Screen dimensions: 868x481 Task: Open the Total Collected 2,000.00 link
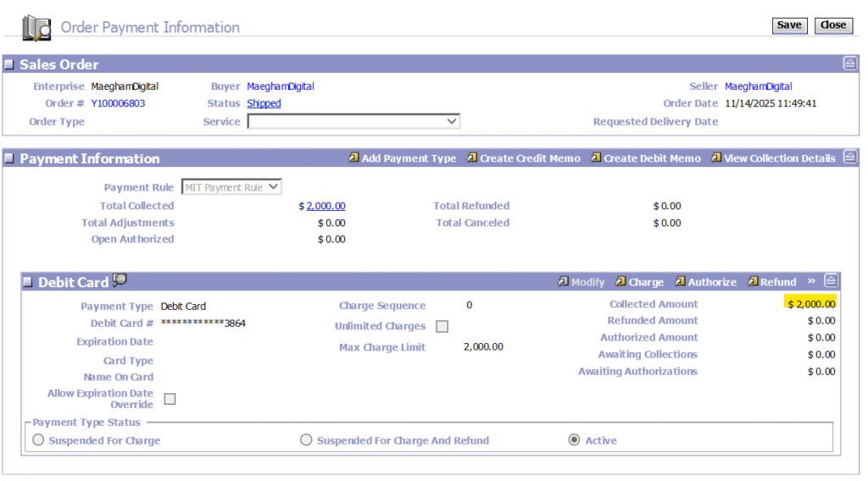[x=325, y=206]
